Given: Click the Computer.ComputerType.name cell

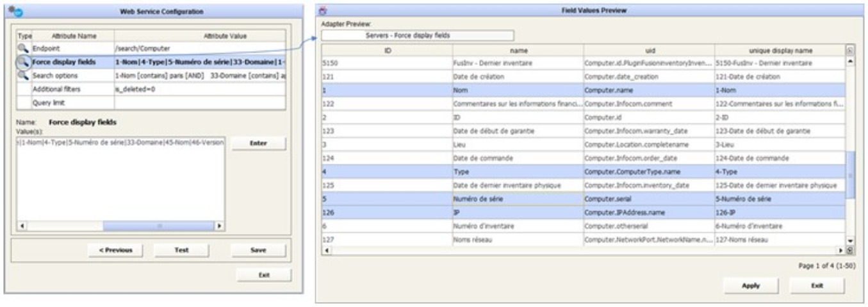Looking at the screenshot, I should click(648, 171).
